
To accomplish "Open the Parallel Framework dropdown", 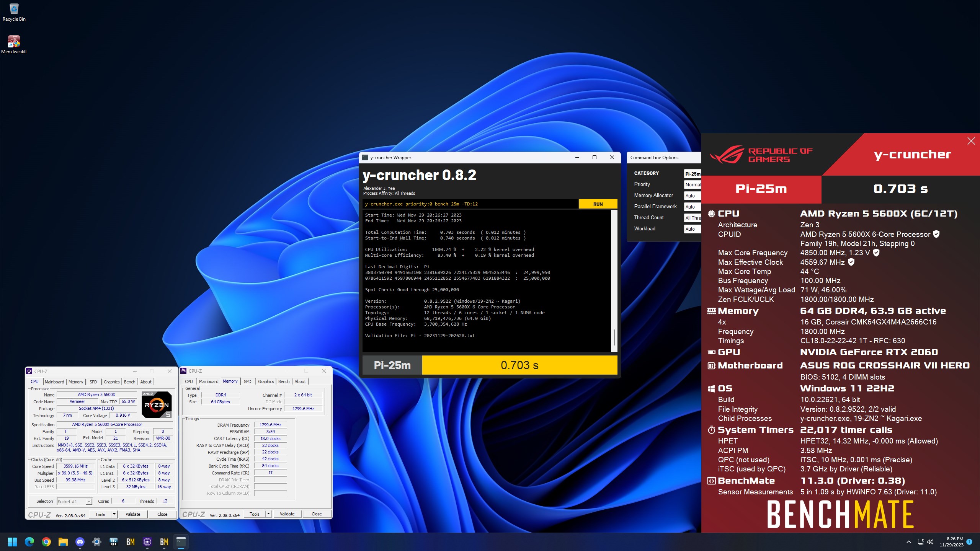I will [x=693, y=207].
